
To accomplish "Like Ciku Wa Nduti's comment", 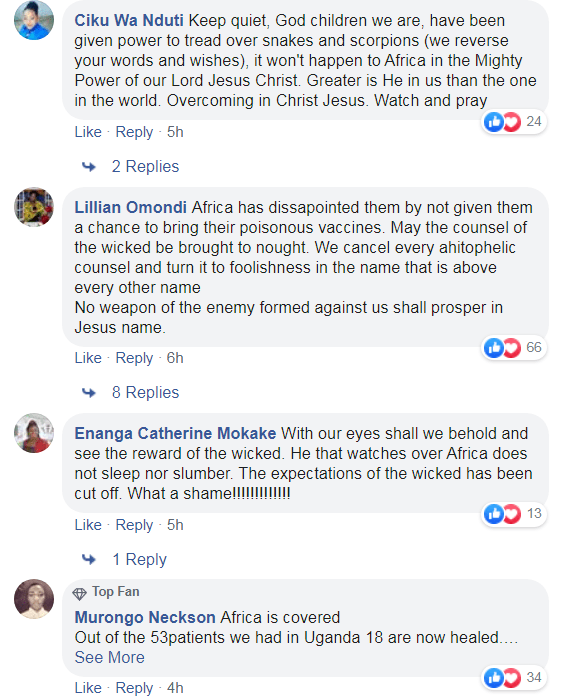I will [88, 132].
